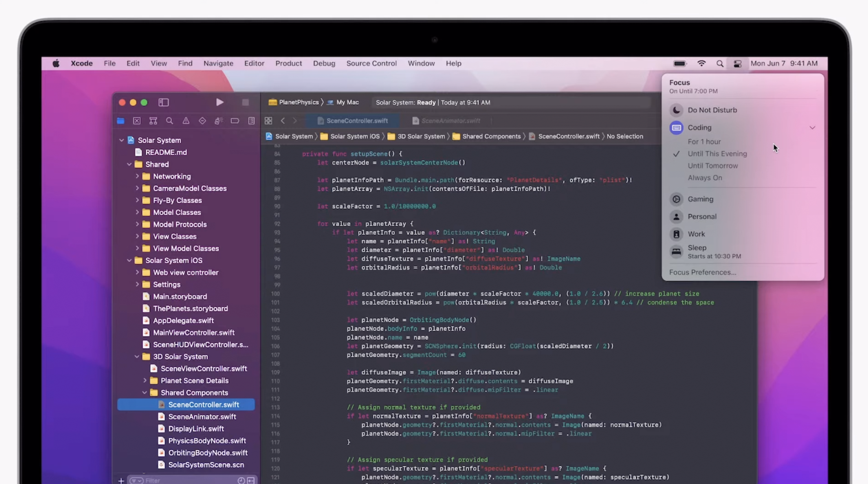Select Until Tomorrow duration option
The height and width of the screenshot is (484, 868).
pos(712,166)
